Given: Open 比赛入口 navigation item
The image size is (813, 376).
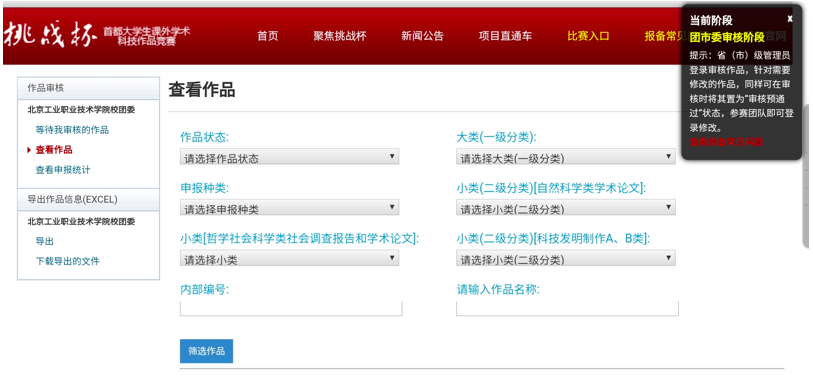Looking at the screenshot, I should point(588,36).
